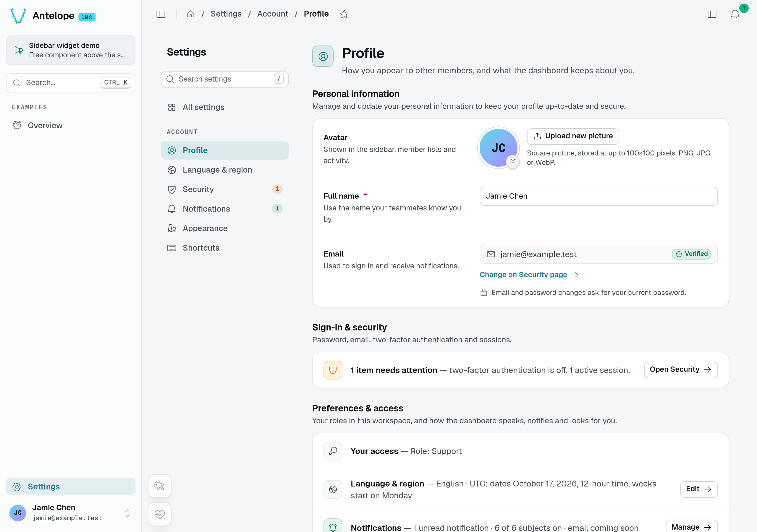The image size is (757, 532).
Task: Click the Antelope logo icon
Action: pyautogui.click(x=18, y=16)
